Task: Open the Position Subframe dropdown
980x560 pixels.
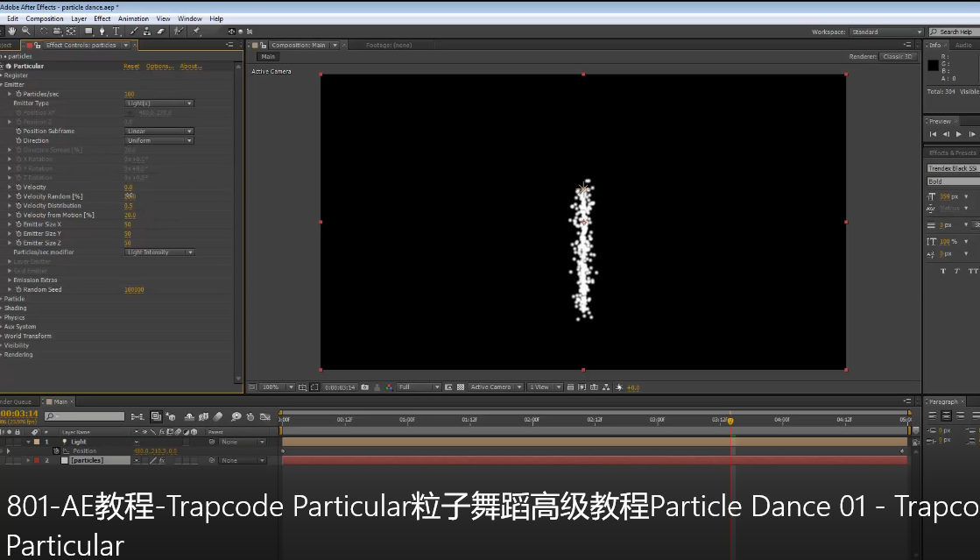Action: pos(159,131)
